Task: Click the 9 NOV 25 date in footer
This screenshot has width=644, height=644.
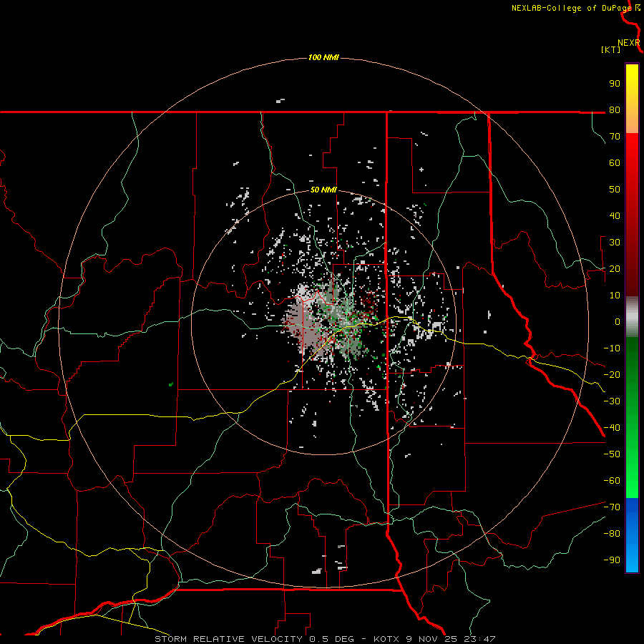Action: coord(431,639)
